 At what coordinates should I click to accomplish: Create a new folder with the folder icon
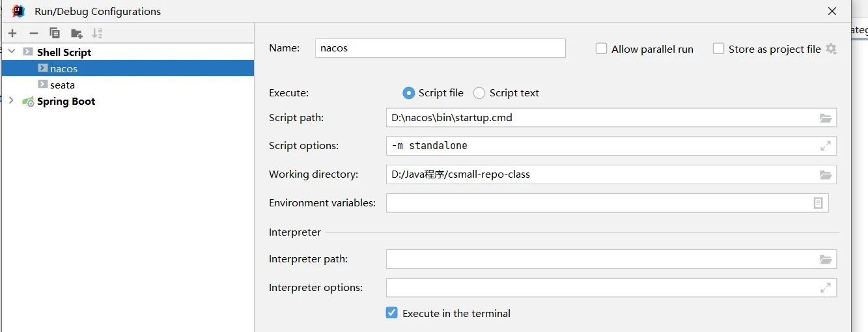(77, 33)
